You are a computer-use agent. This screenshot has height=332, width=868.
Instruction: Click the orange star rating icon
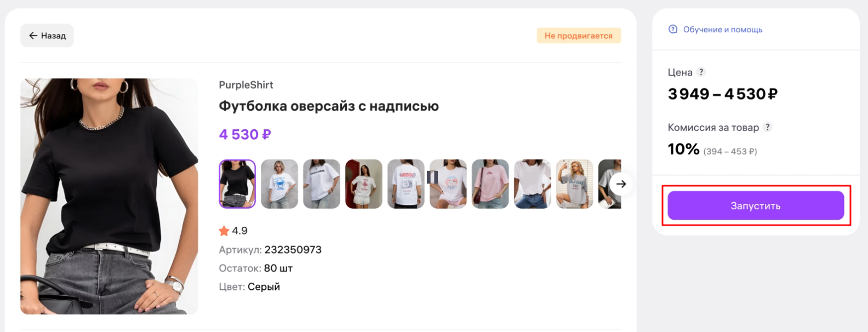tap(224, 231)
